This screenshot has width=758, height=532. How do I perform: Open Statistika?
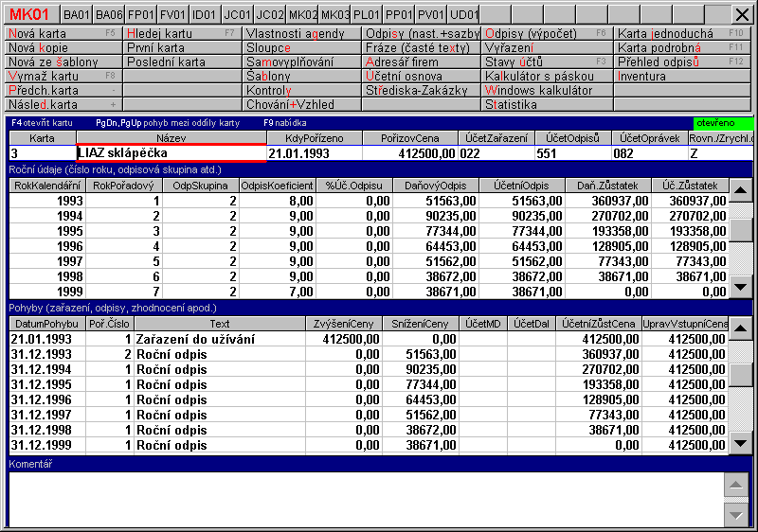(548, 104)
